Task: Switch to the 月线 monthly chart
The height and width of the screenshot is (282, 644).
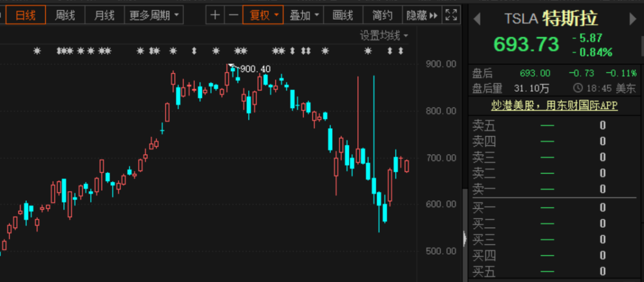Action: [104, 16]
